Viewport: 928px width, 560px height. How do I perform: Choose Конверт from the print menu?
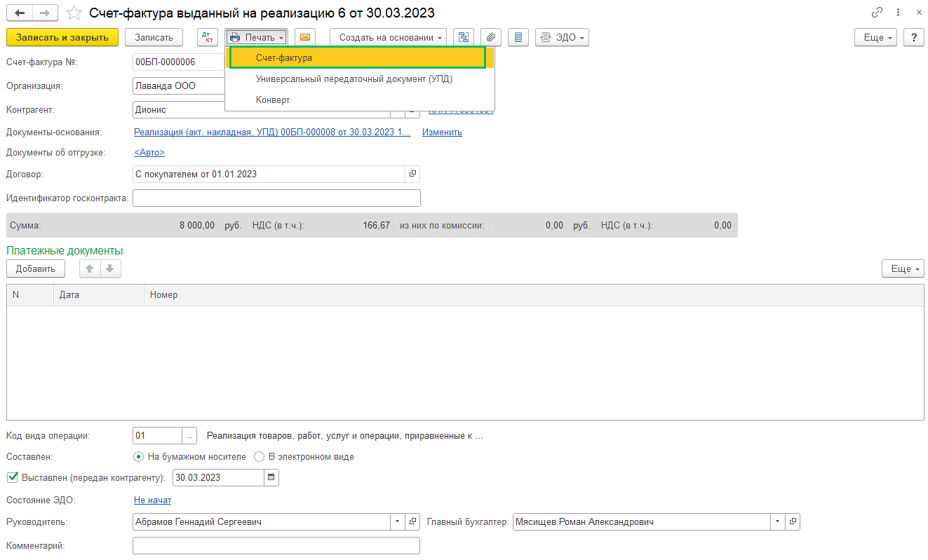click(x=360, y=100)
